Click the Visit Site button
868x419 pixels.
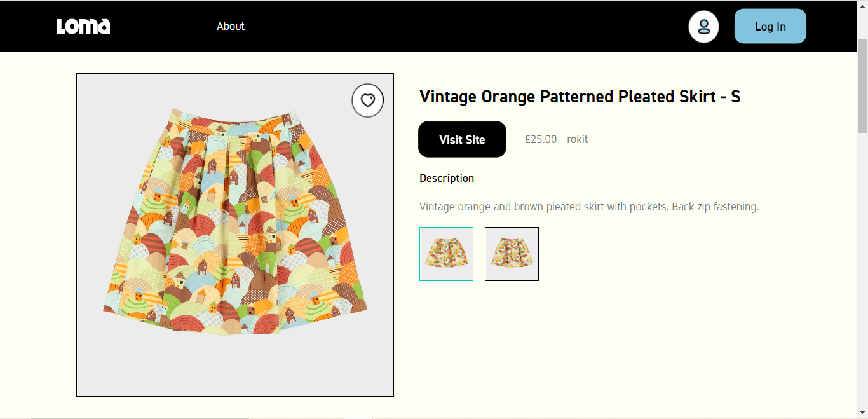coord(462,139)
